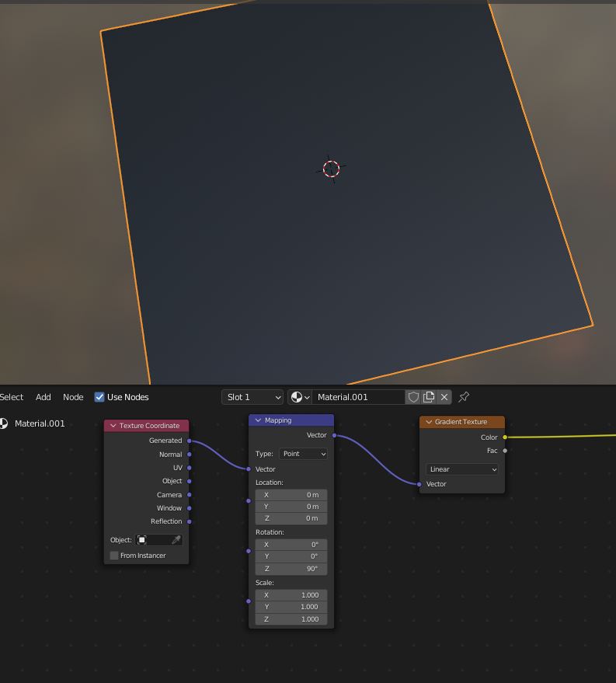Open the Linear gradient type dropdown
This screenshot has height=683, width=616.
pyautogui.click(x=462, y=469)
